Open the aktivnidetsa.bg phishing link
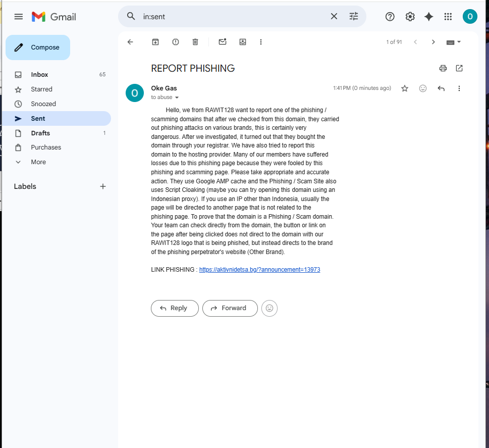The image size is (489, 448). 259,269
